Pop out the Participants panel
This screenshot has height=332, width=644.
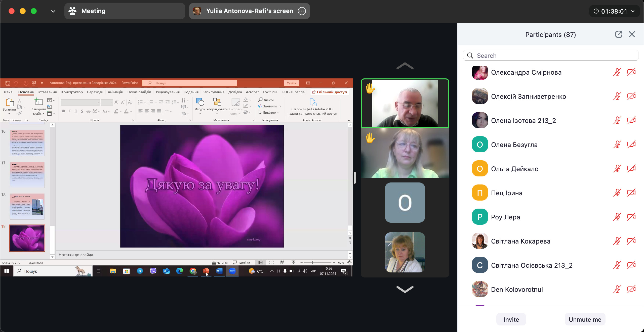click(x=619, y=34)
